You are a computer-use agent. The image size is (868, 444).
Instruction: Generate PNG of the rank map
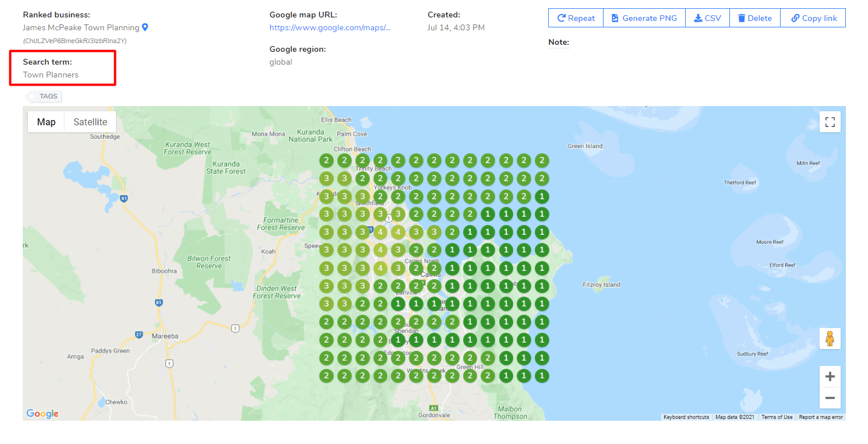point(644,18)
